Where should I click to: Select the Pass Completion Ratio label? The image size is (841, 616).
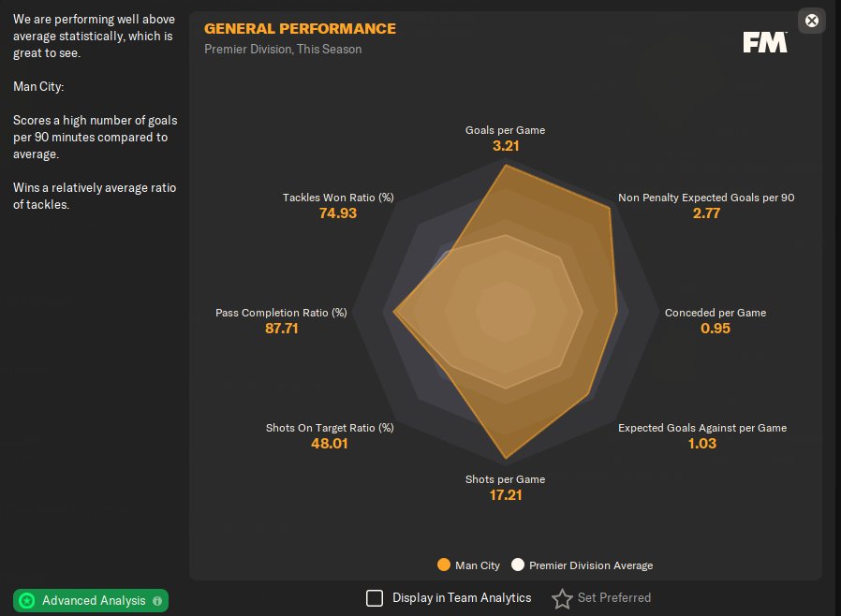pyautogui.click(x=281, y=313)
